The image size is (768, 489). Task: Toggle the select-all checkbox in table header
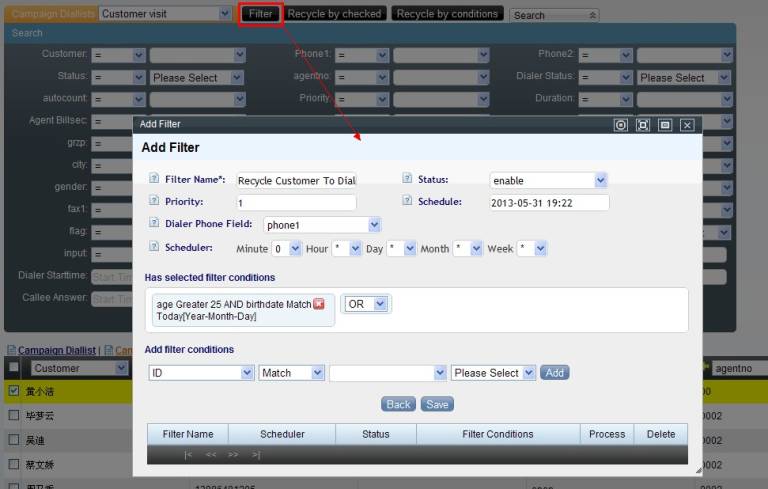pyautogui.click(x=14, y=368)
